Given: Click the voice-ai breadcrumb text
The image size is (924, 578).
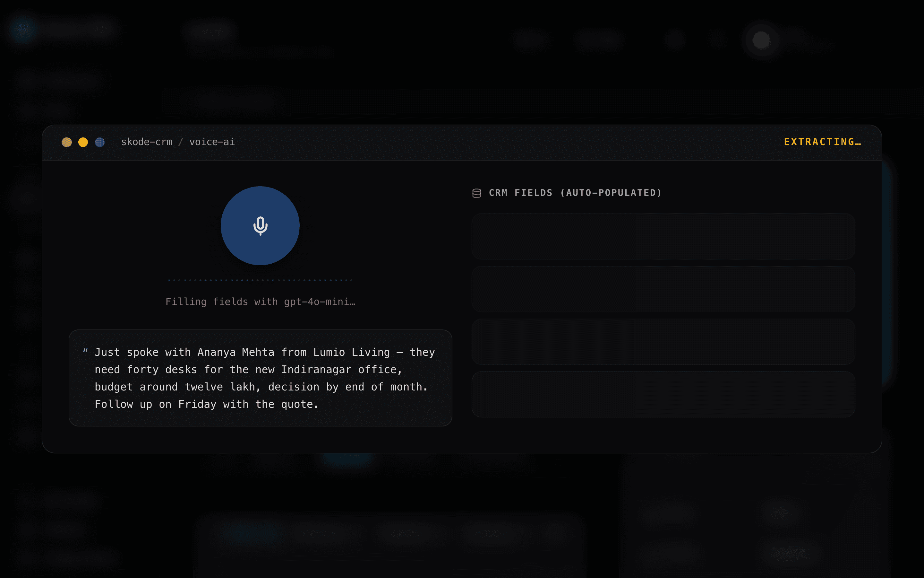Looking at the screenshot, I should pyautogui.click(x=212, y=142).
